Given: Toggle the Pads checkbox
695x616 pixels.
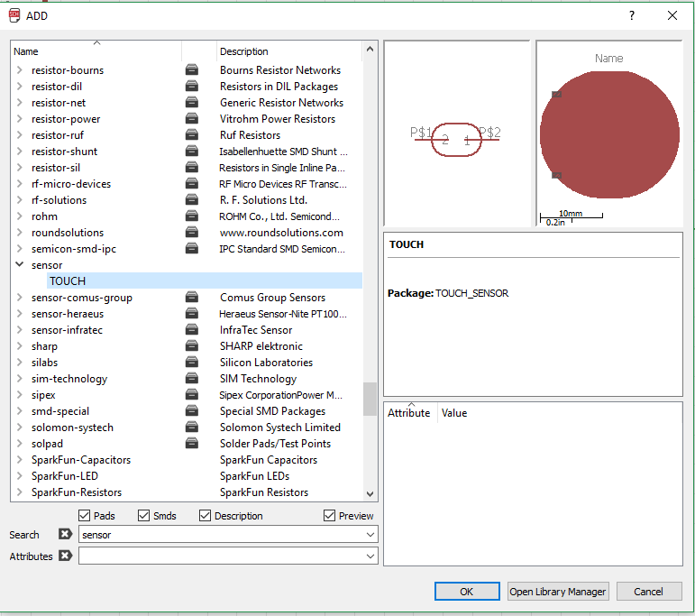Looking at the screenshot, I should (84, 516).
